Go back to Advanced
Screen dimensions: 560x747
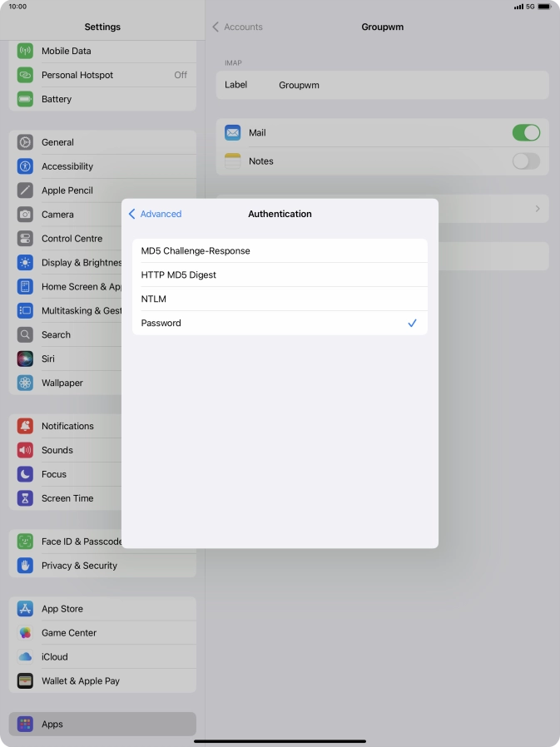tap(156, 214)
